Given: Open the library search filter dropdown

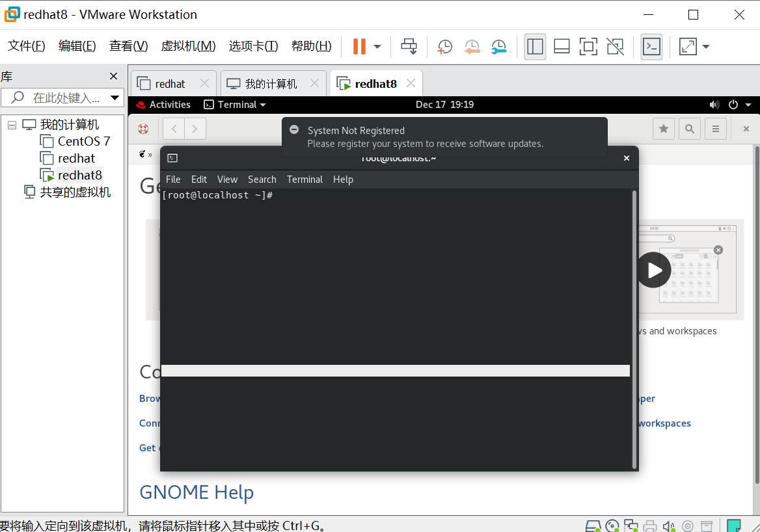Looking at the screenshot, I should [x=115, y=98].
